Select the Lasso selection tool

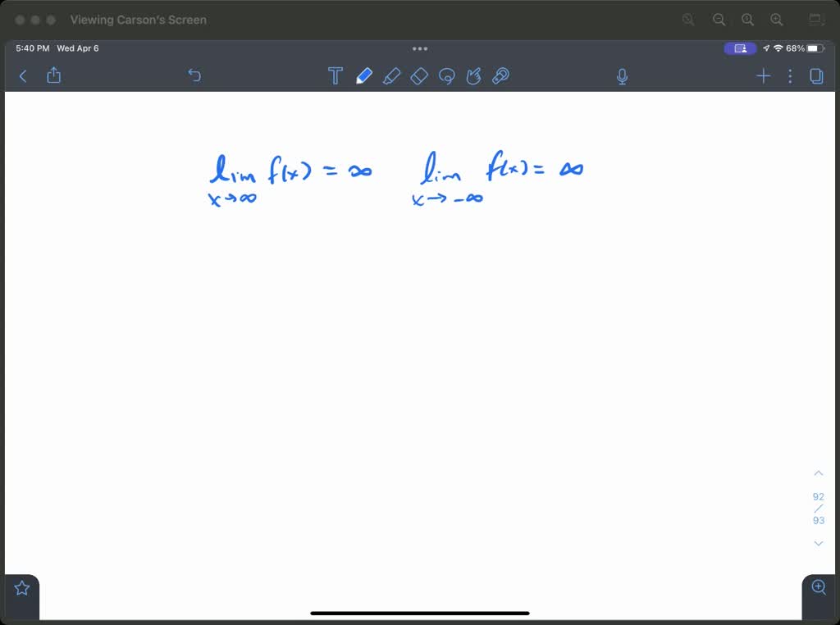(446, 75)
